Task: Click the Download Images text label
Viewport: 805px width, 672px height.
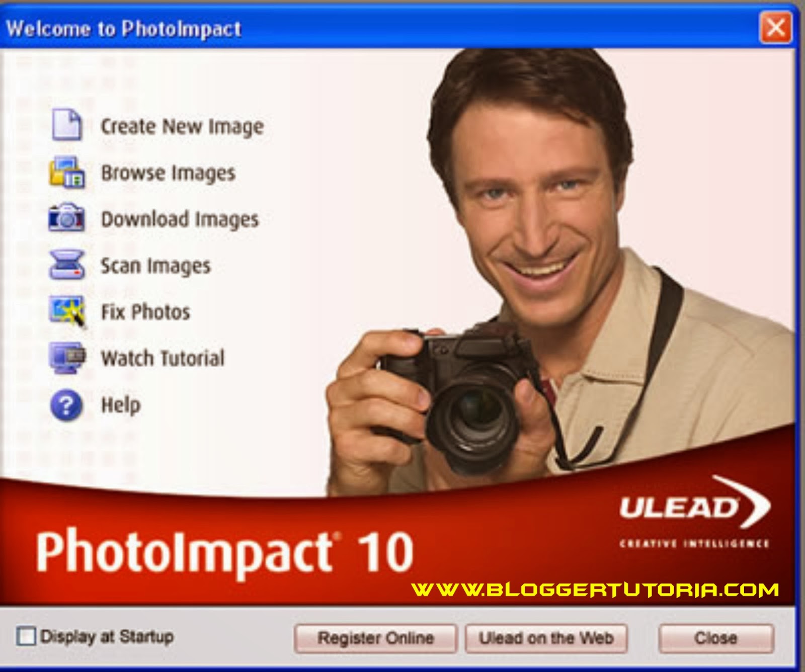Action: pos(180,218)
